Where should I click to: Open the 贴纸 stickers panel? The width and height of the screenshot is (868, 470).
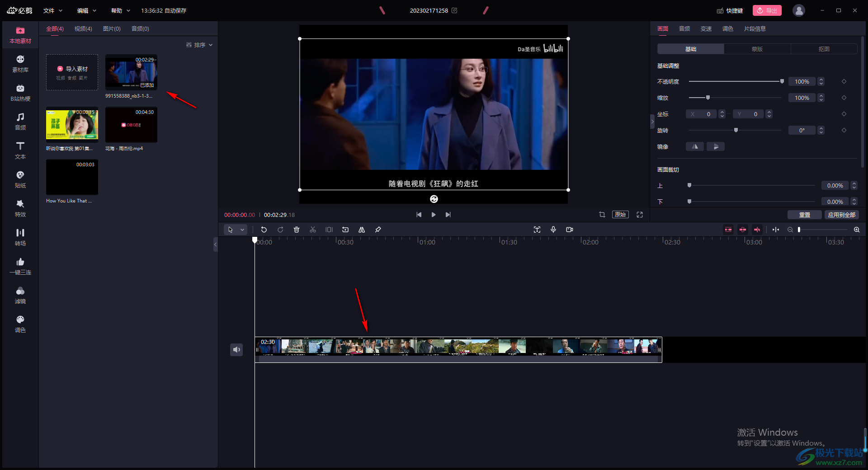[20, 180]
